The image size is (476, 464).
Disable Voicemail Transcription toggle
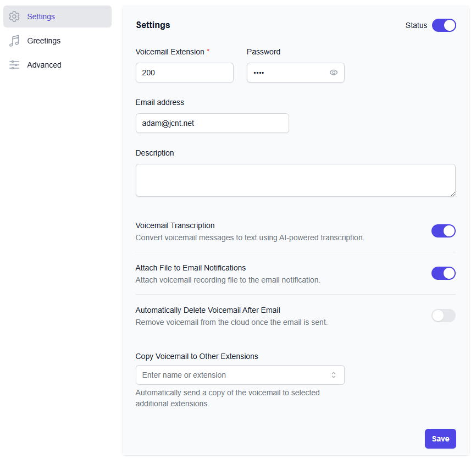pyautogui.click(x=443, y=231)
